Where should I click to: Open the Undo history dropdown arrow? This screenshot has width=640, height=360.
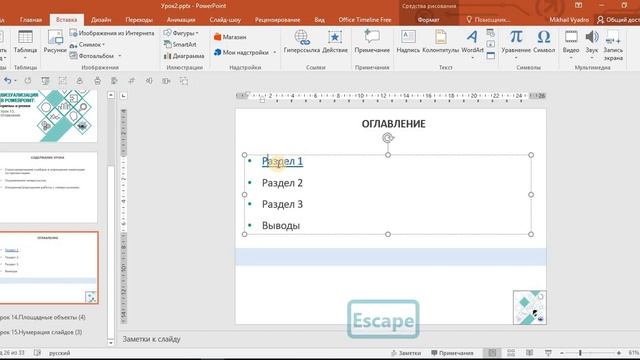[x=15, y=81]
